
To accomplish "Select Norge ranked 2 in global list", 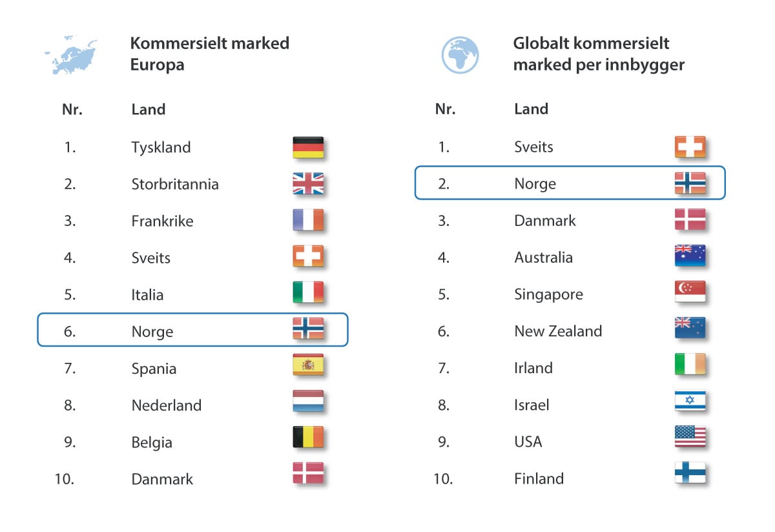I will (570, 183).
